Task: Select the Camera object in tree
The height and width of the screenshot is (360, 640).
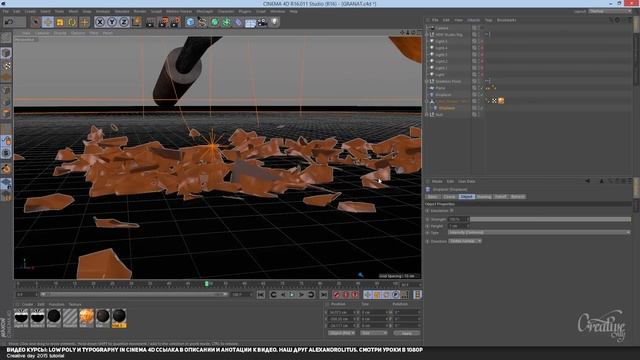Action: 442,28
